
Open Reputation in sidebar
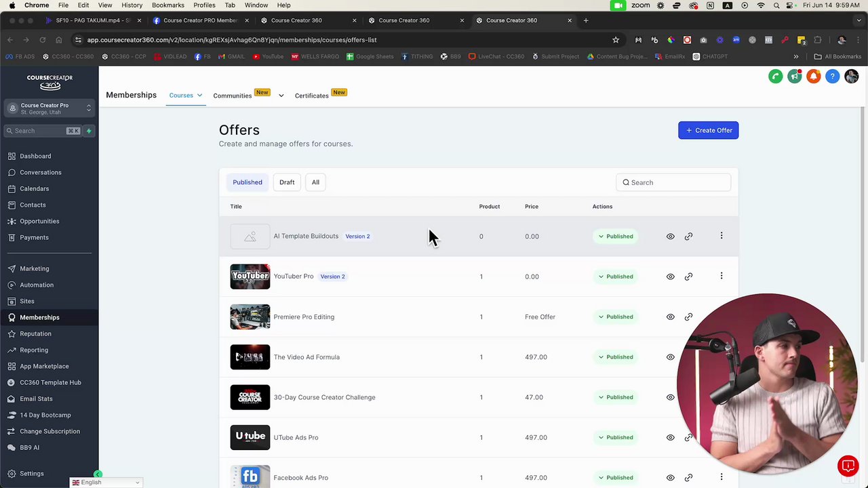coord(35,333)
